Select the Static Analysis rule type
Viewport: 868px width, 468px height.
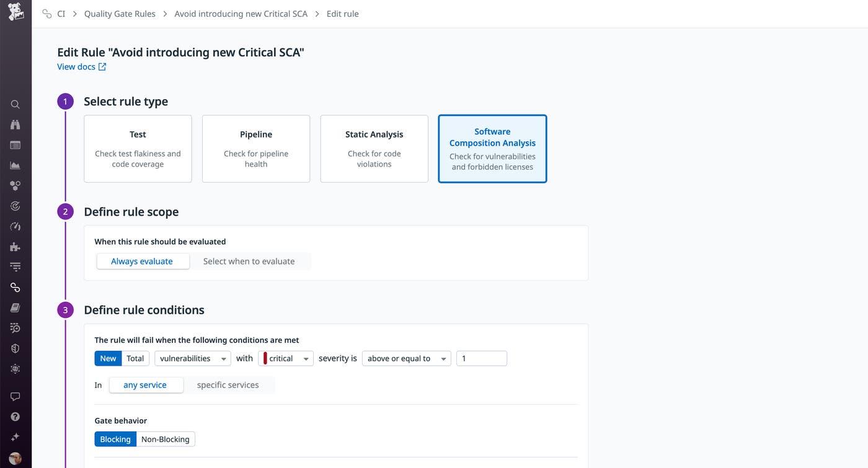[x=374, y=149]
